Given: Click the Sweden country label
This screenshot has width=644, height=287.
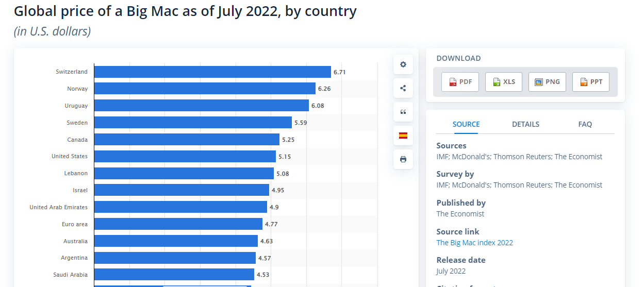Looking at the screenshot, I should 77,123.
